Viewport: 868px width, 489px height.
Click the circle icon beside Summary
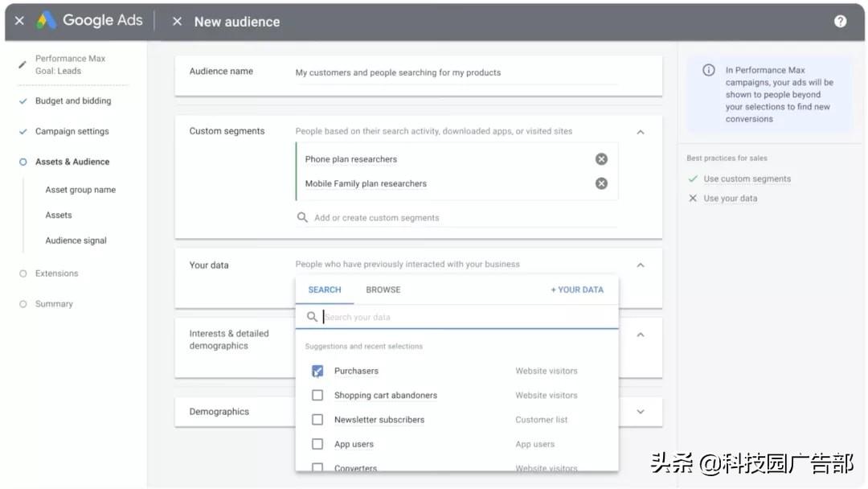[23, 304]
